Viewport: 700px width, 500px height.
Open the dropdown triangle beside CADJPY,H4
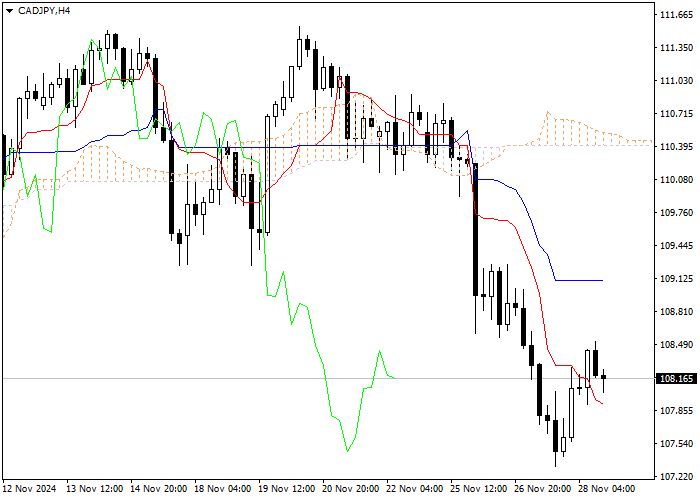[9, 11]
